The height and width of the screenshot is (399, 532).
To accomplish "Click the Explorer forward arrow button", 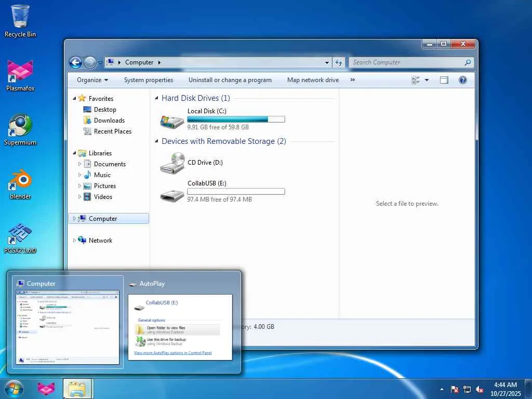I will click(90, 62).
